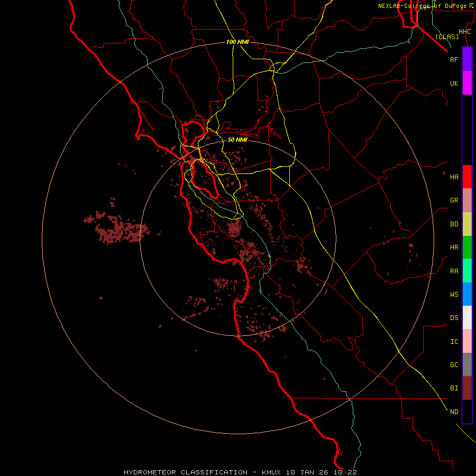476x476 pixels.
Task: Click the 100 NMI range ring label
Action: click(x=237, y=42)
